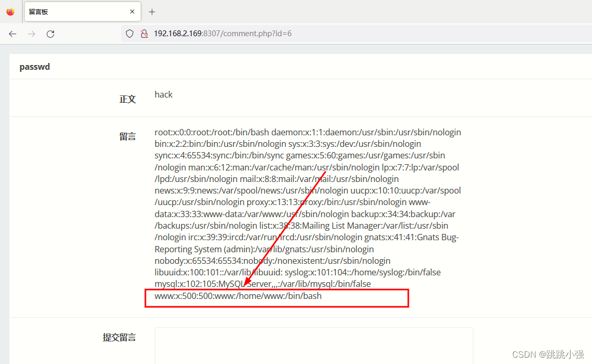Select the passwd heading text
Image resolution: width=592 pixels, height=364 pixels.
pos(35,67)
